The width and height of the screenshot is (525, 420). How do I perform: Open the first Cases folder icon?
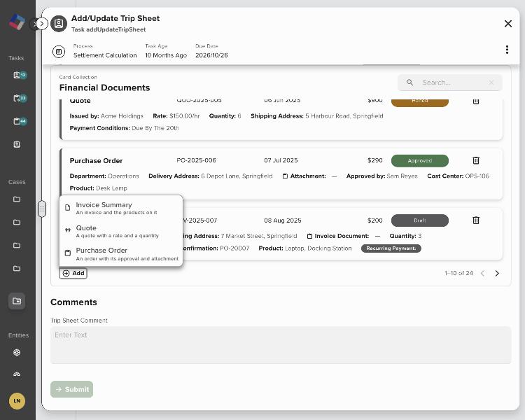(17, 199)
